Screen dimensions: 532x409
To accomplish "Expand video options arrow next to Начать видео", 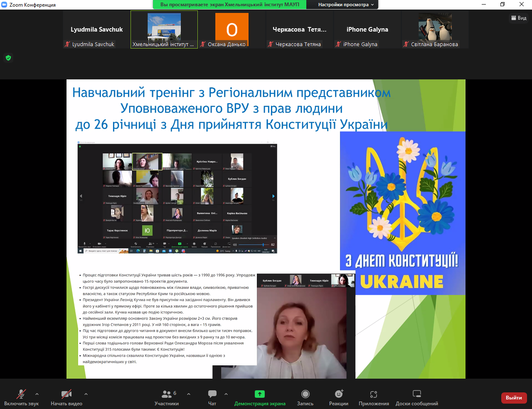I will 86,394.
